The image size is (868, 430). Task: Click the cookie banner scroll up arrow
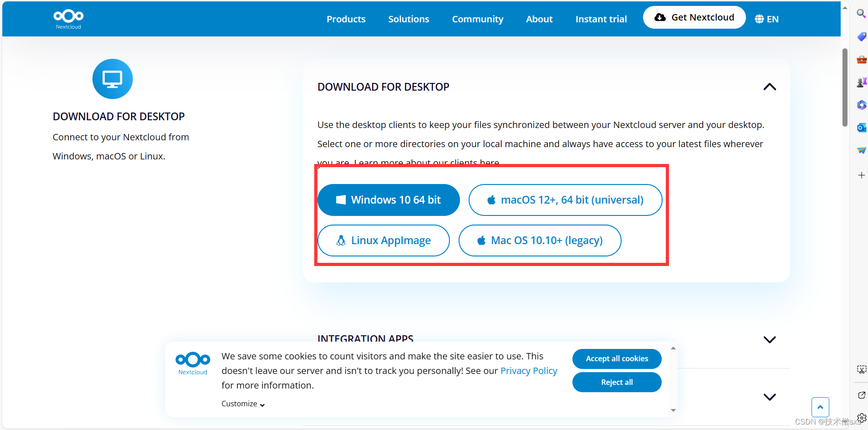coord(673,348)
